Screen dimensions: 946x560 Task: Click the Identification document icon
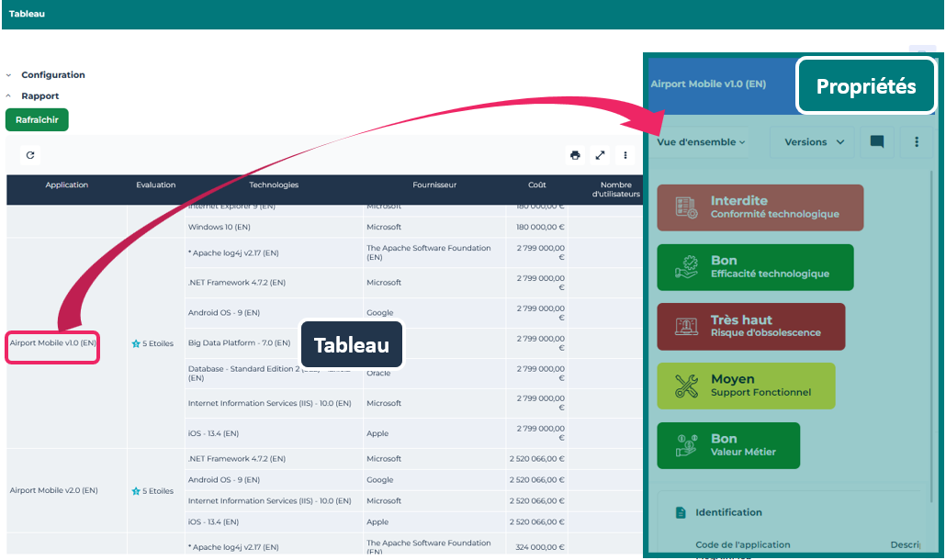[x=681, y=512]
